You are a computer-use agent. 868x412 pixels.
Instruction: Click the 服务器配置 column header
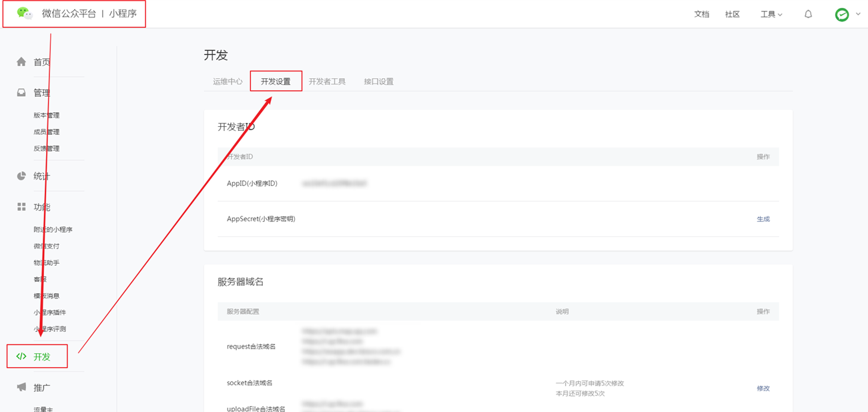click(243, 312)
